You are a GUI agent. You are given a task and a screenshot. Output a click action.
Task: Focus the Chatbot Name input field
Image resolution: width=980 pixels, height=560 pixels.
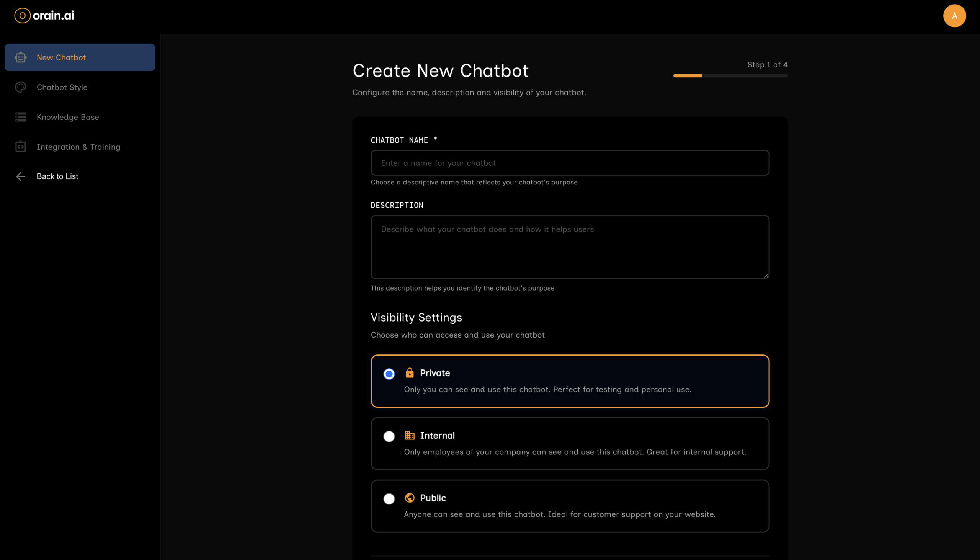(x=570, y=163)
